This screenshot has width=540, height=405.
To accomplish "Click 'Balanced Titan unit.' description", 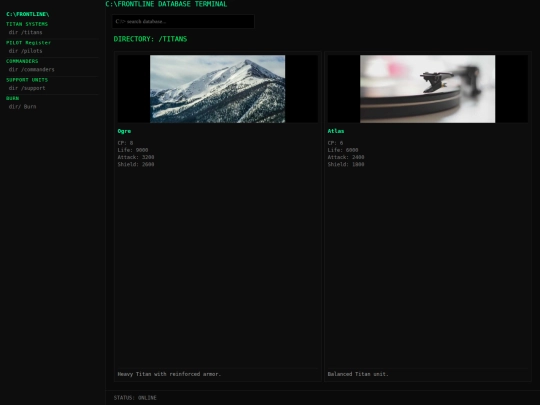I will tap(358, 374).
